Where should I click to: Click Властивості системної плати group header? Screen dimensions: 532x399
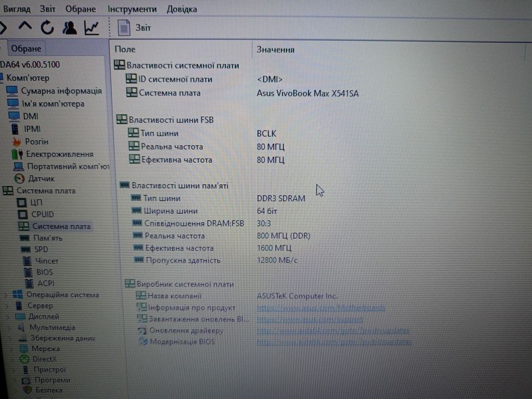[x=182, y=65]
